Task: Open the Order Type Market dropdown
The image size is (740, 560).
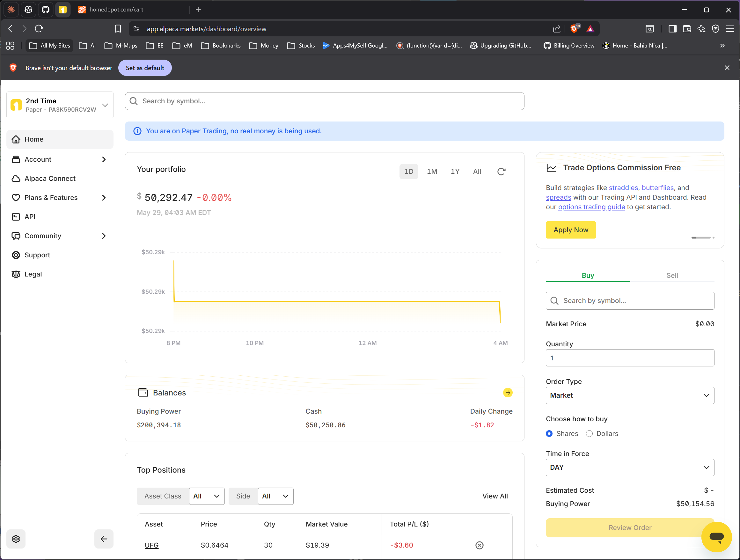Action: coord(630,395)
